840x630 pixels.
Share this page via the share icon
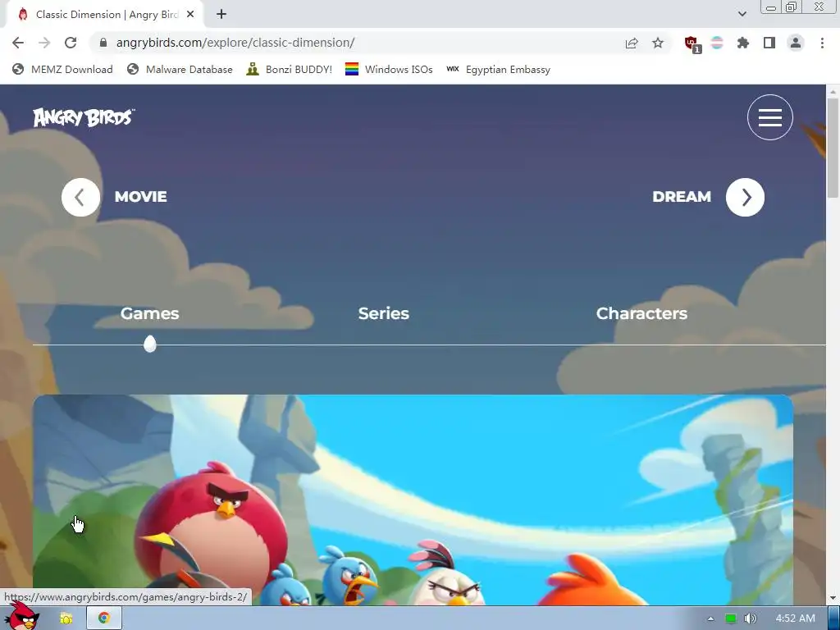[x=632, y=43]
